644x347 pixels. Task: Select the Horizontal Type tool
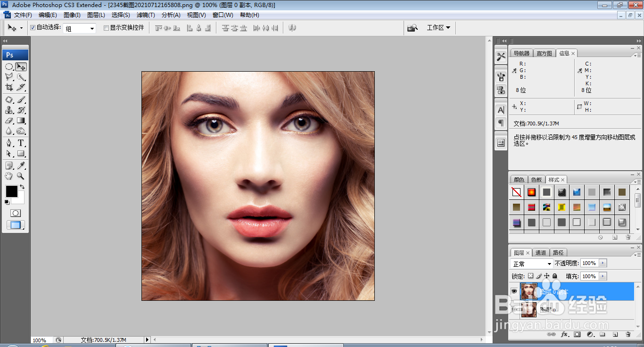tap(21, 143)
